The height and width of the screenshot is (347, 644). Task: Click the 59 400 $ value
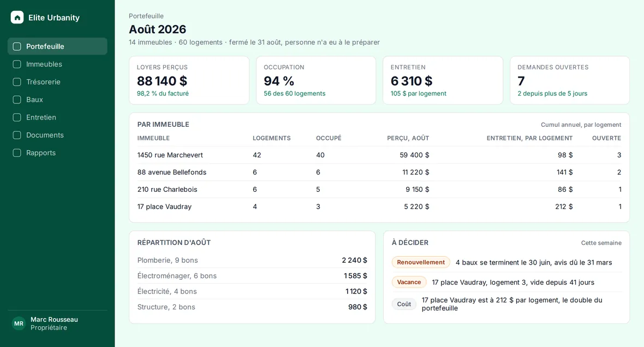pyautogui.click(x=414, y=155)
